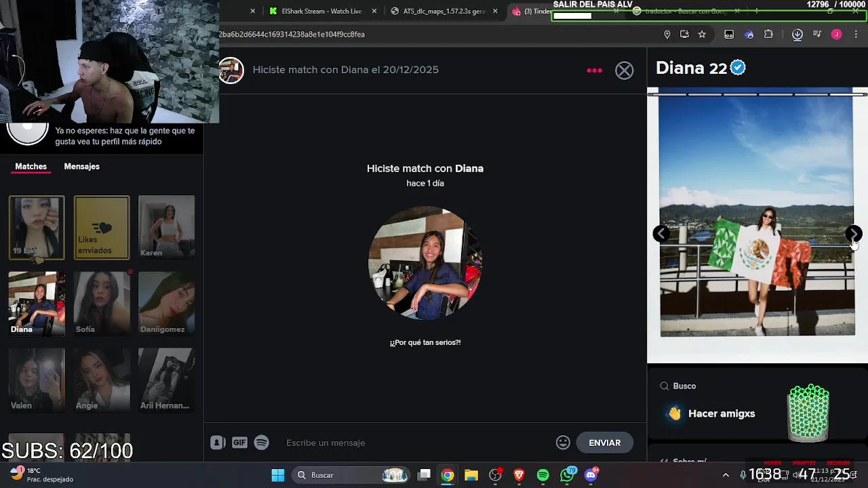
Task: Open the match thumbnail for Angie
Action: pyautogui.click(x=102, y=380)
